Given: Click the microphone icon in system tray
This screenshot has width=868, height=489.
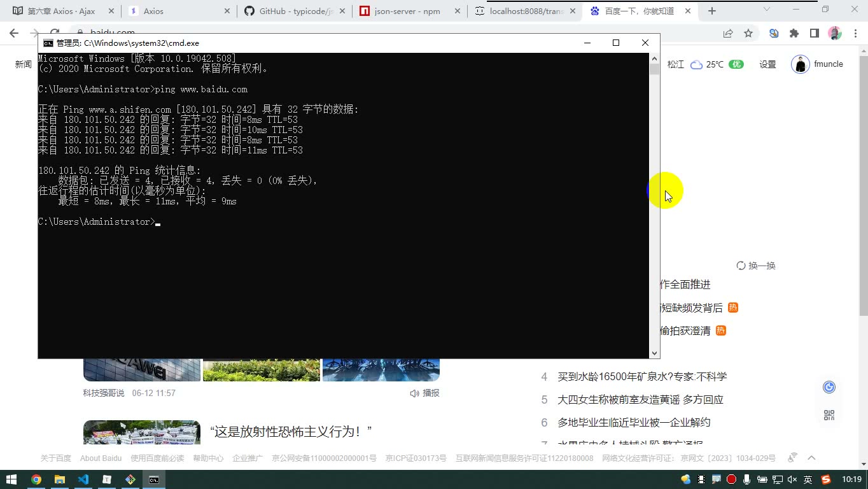Looking at the screenshot, I should 746,479.
